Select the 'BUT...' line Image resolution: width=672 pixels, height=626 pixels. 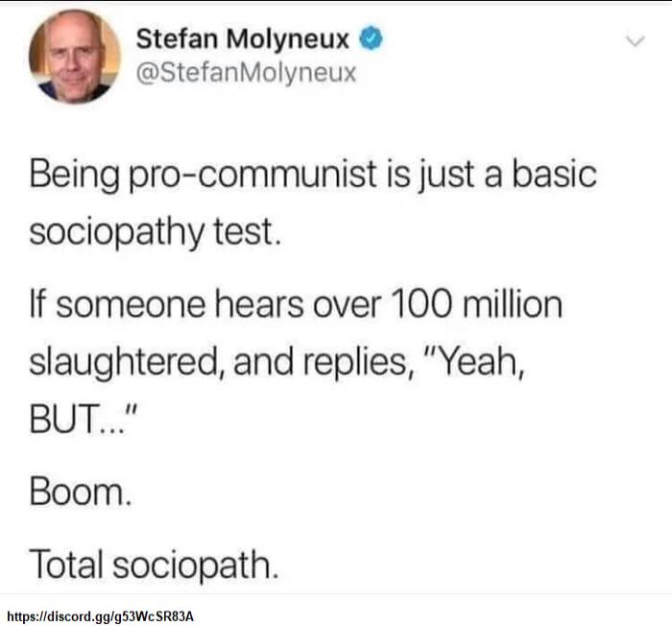click(x=84, y=419)
